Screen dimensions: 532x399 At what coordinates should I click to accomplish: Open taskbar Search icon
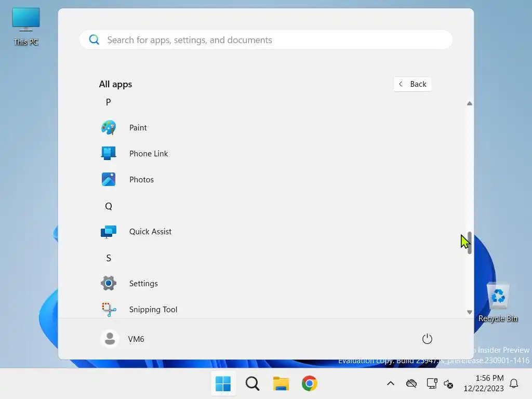tap(252, 383)
